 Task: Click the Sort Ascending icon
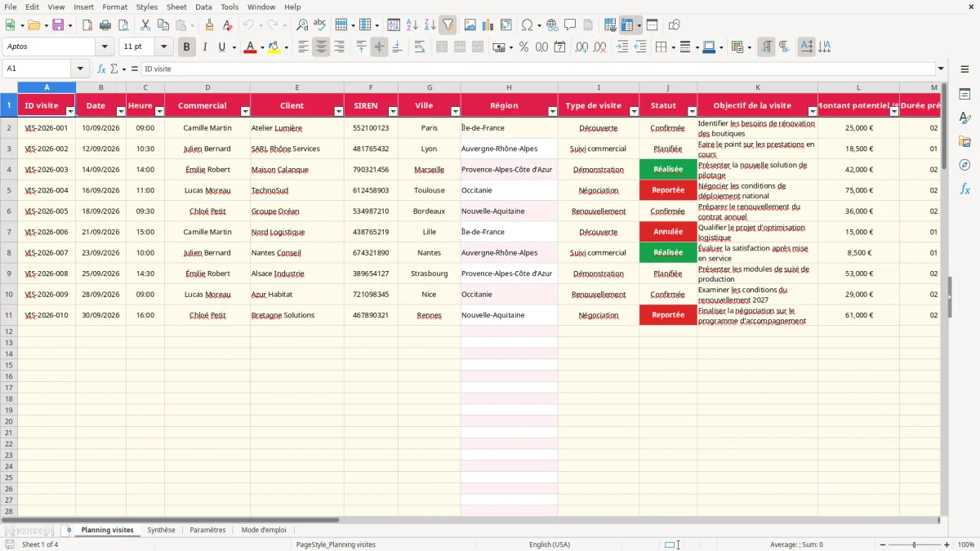pyautogui.click(x=412, y=25)
